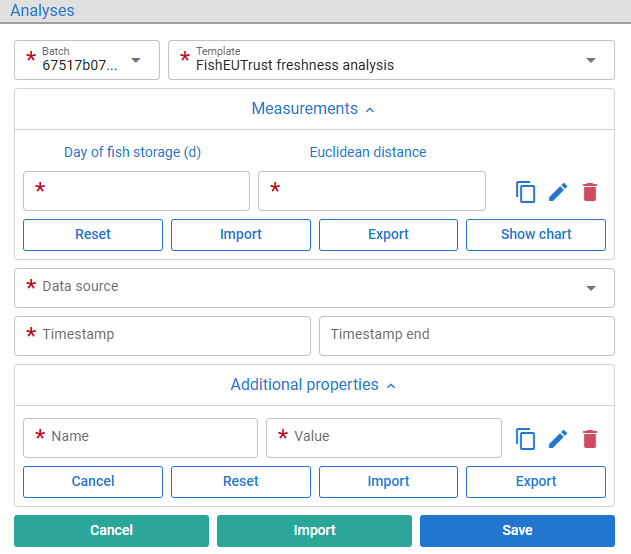This screenshot has height=554, width=631.
Task: Click the Euclidean distance input field
Action: (x=372, y=191)
